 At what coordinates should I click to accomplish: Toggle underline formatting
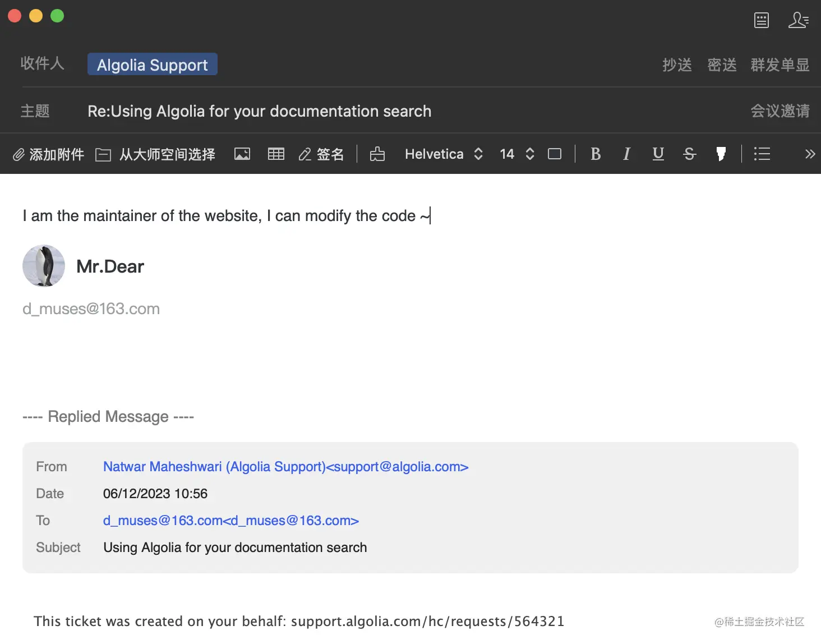click(x=658, y=154)
